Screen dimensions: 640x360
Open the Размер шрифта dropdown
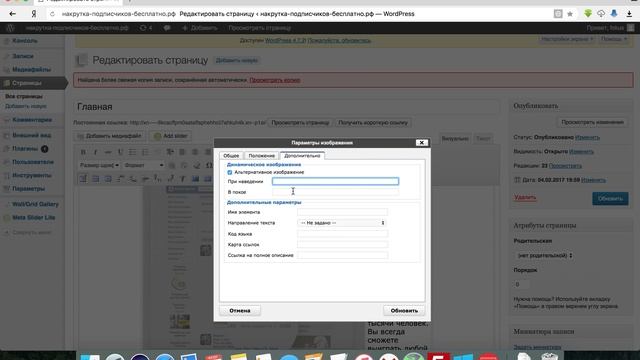pos(99,165)
